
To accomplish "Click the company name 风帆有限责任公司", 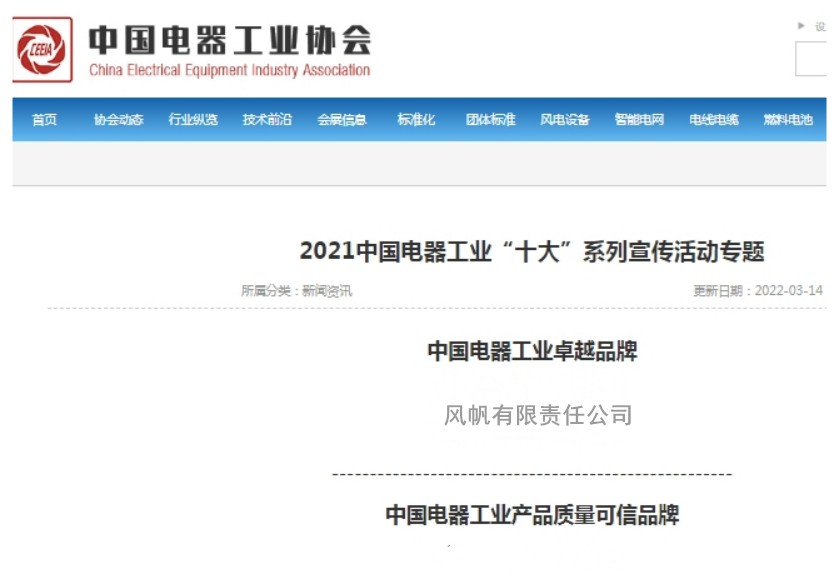I will click(538, 415).
